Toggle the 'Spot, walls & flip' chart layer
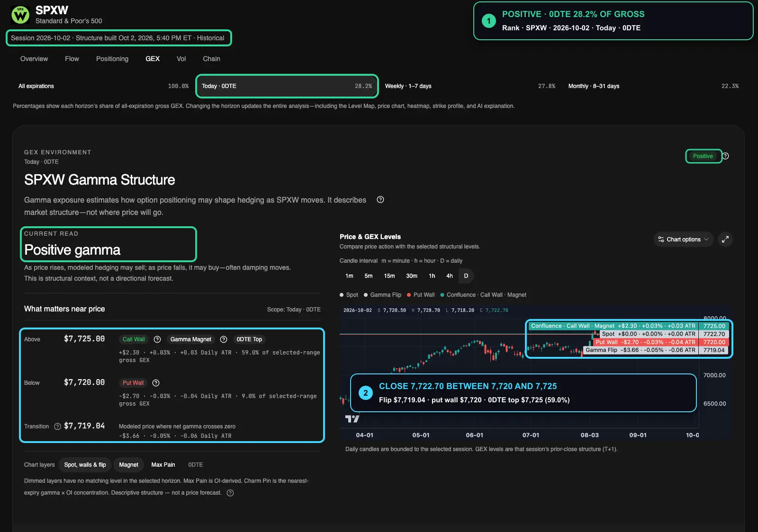This screenshot has height=532, width=758. (85, 465)
